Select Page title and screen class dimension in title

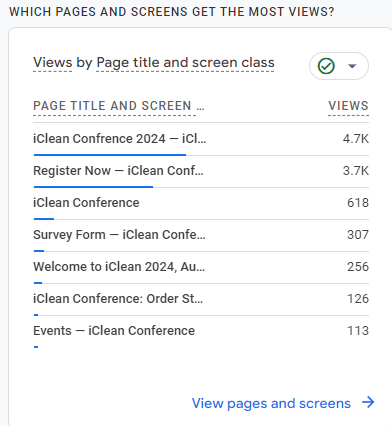[185, 63]
